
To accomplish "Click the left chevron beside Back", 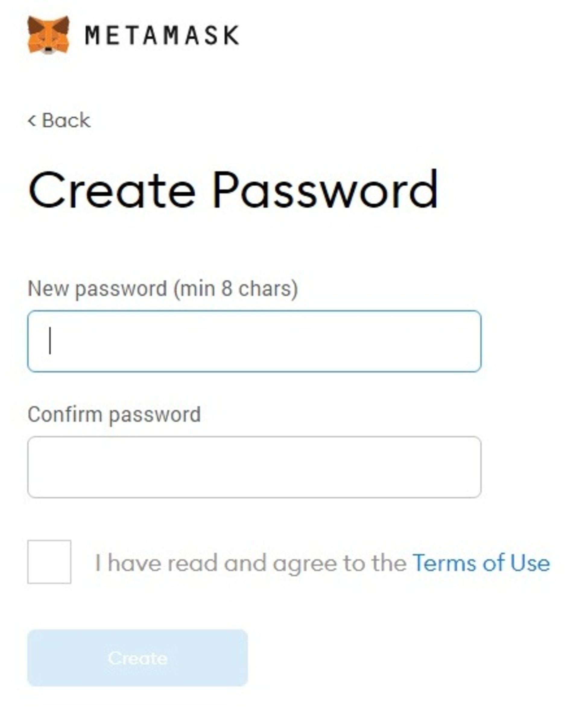I will [32, 121].
